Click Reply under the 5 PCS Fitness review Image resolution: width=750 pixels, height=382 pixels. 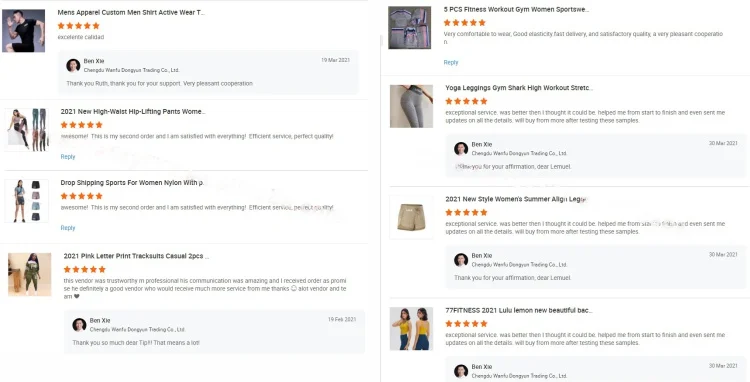click(x=451, y=63)
